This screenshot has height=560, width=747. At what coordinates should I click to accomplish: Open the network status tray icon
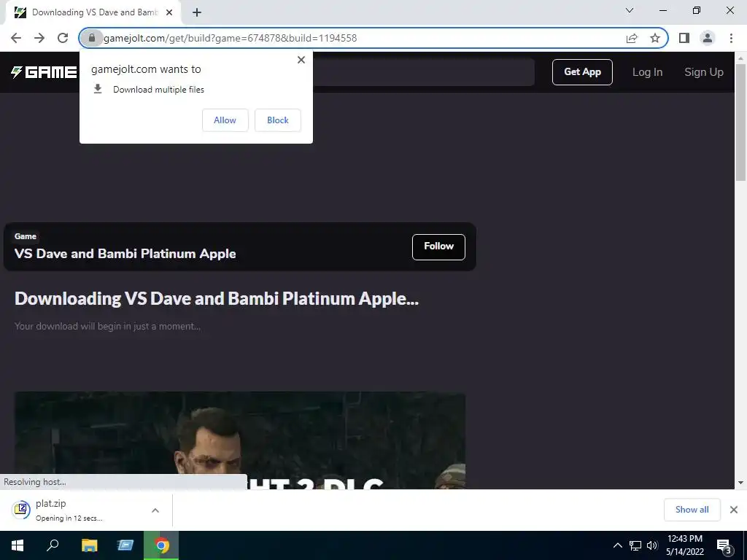[635, 545]
